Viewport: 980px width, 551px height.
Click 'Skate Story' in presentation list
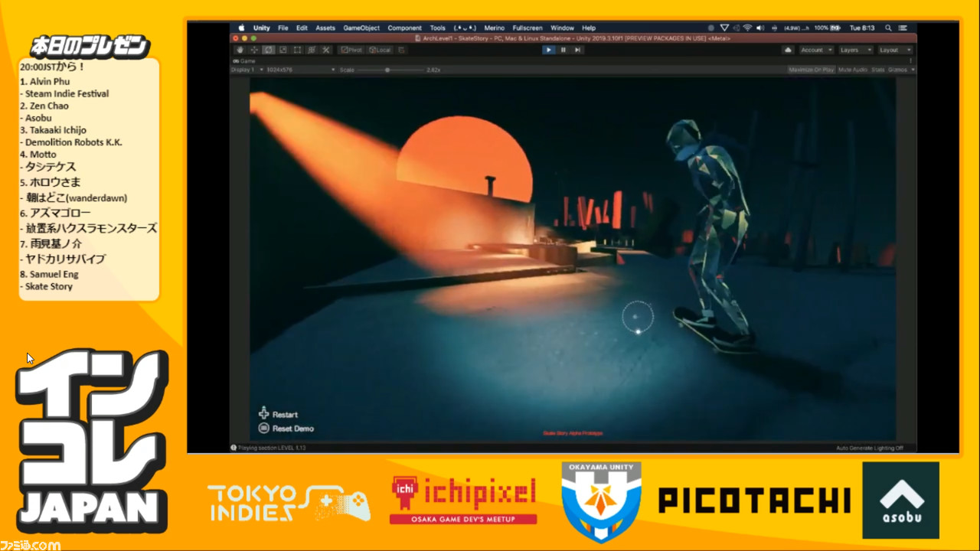48,286
